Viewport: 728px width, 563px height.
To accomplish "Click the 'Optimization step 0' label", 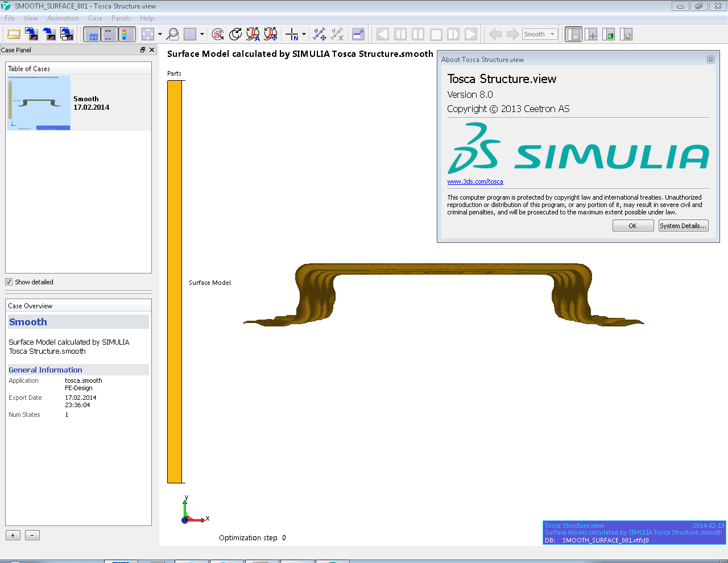I will click(x=253, y=538).
